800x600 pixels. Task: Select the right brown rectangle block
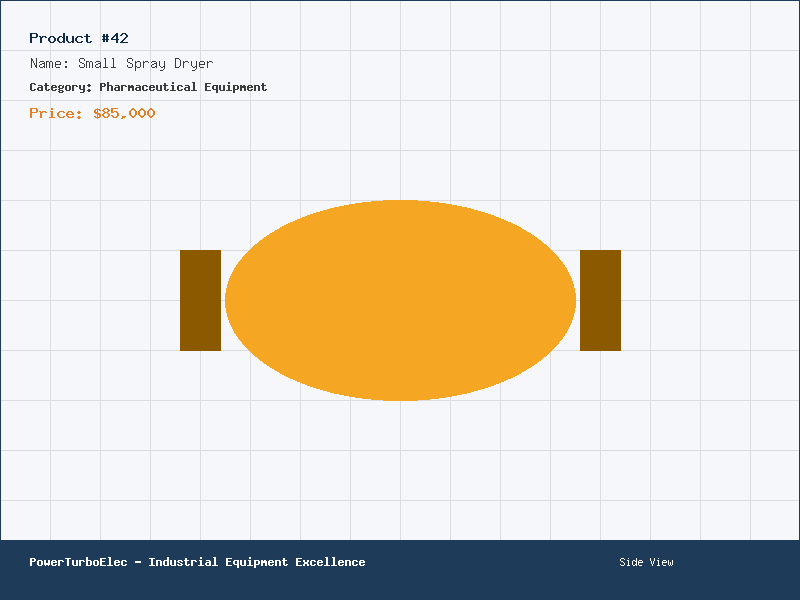click(601, 301)
